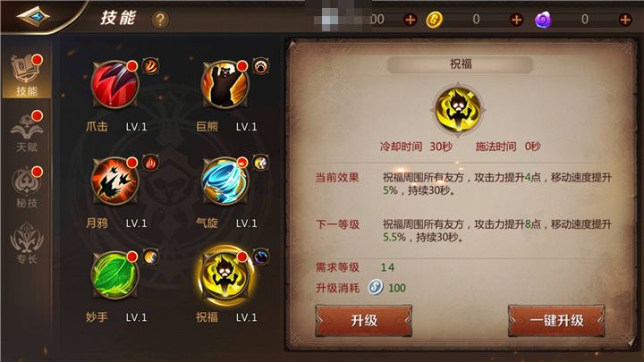Select the 妙手 green leaf skill icon
The width and height of the screenshot is (644, 362).
pyautogui.click(x=114, y=275)
